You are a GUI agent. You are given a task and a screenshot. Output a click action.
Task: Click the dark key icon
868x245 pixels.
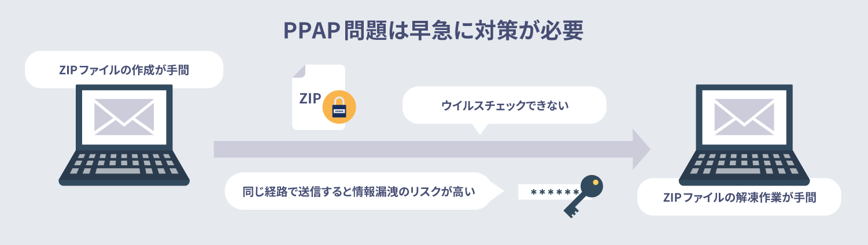point(582,197)
